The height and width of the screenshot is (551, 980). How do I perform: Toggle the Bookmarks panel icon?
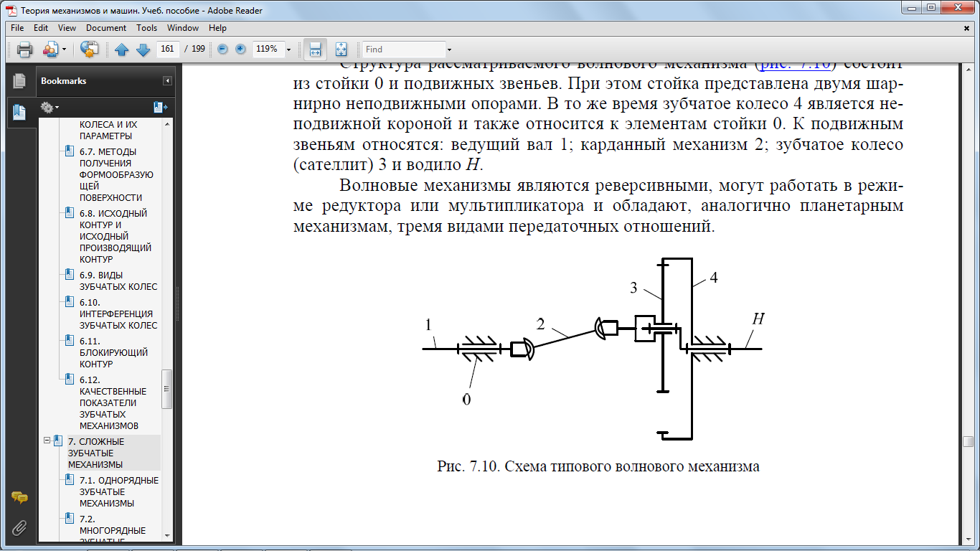tap(19, 112)
